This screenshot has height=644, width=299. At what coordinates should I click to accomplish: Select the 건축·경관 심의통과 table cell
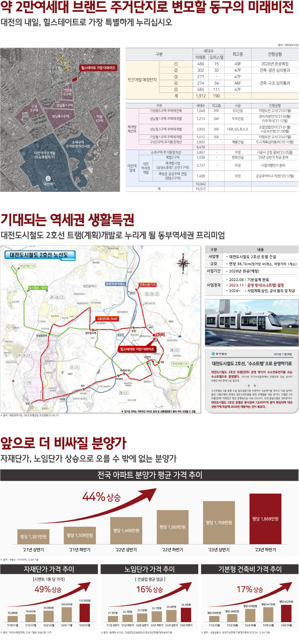click(275, 70)
